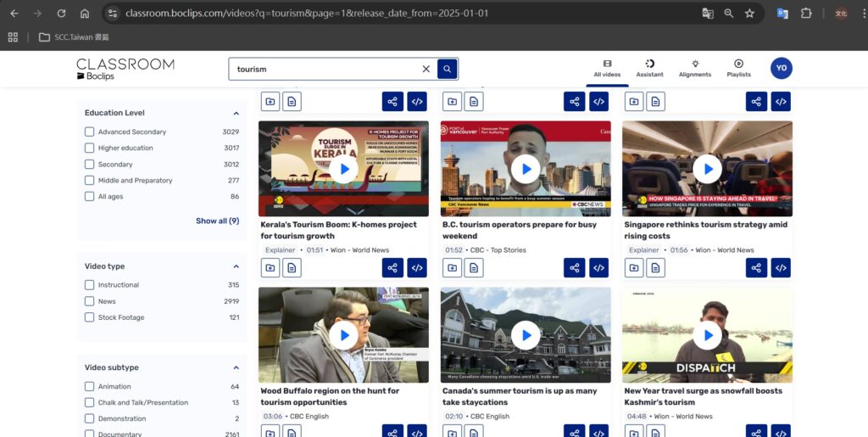Viewport: 868px width, 437px height.
Task: Switch to the Assistant tab
Action: pos(649,68)
